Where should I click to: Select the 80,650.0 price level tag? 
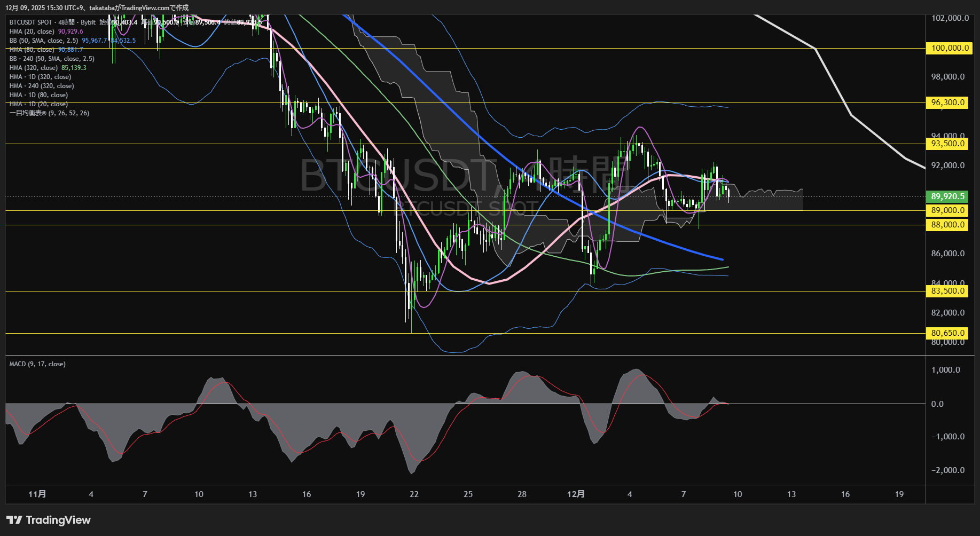point(947,333)
